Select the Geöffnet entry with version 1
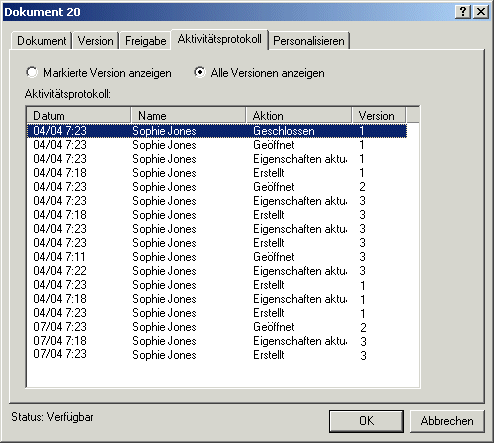The width and height of the screenshot is (494, 443). (217, 145)
